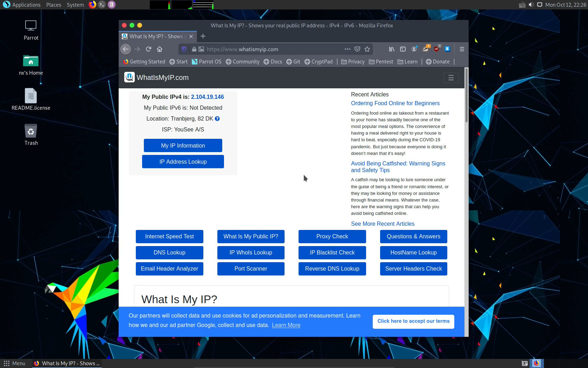Open the keyboard layout indicator in panel
The image size is (588, 368).
click(522, 5)
